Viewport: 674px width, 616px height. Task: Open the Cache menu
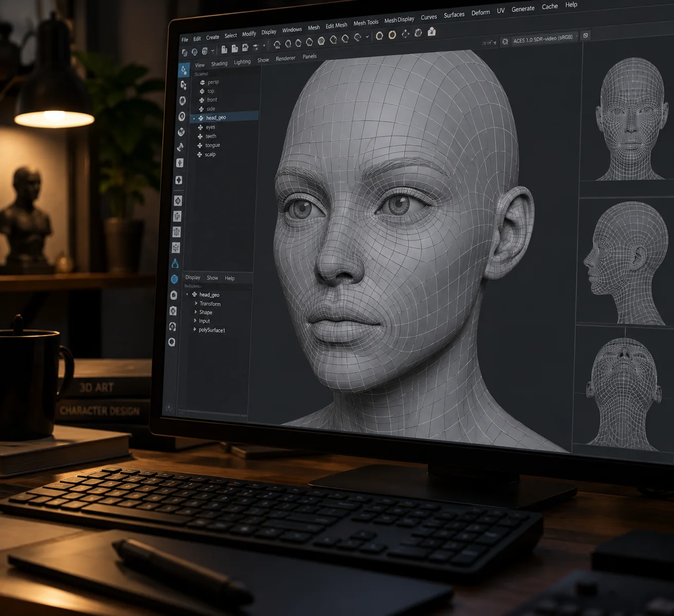click(550, 6)
